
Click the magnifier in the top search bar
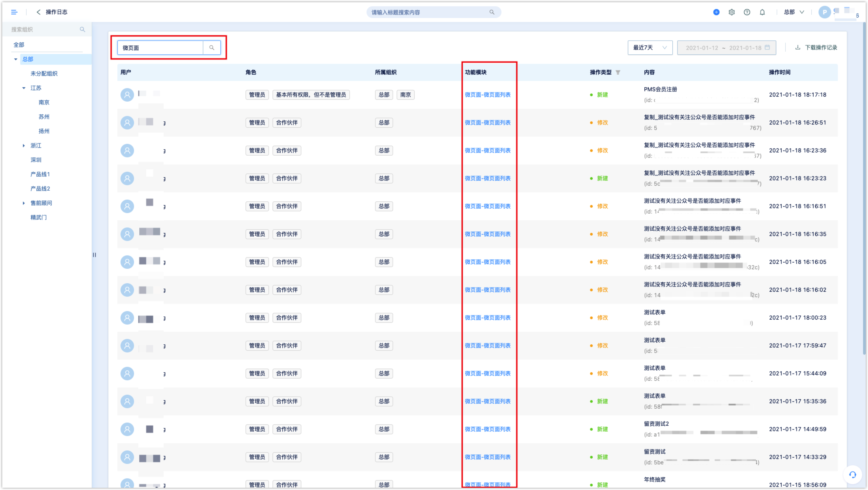[492, 12]
